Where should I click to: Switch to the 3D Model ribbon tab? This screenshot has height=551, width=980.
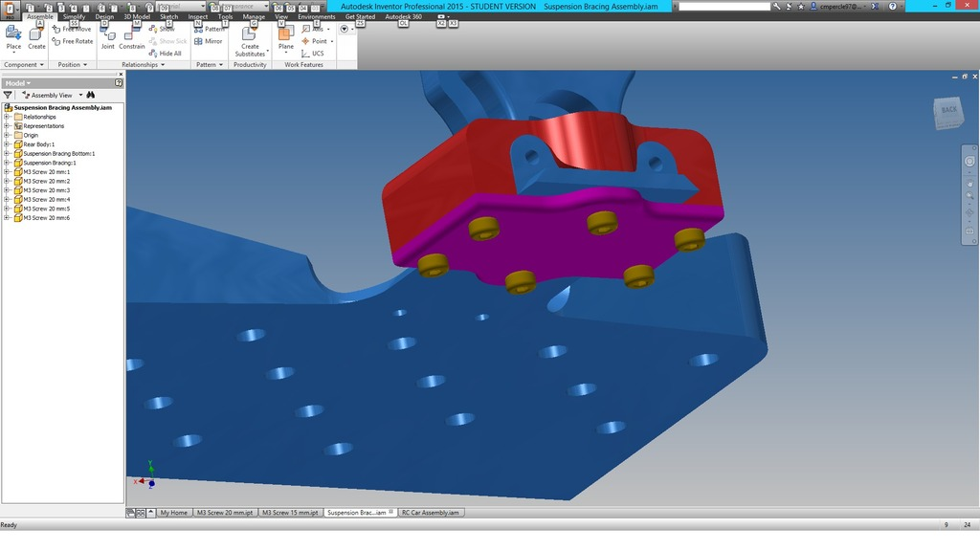(137, 17)
